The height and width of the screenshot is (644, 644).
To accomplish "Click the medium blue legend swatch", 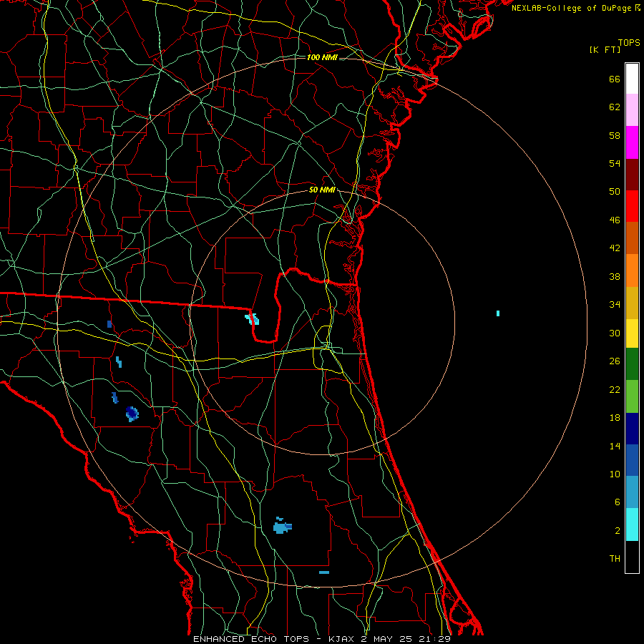I will pyautogui.click(x=632, y=460).
